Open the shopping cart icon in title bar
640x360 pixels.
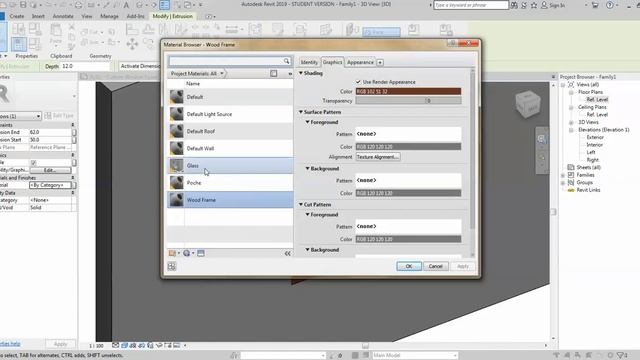point(595,5)
